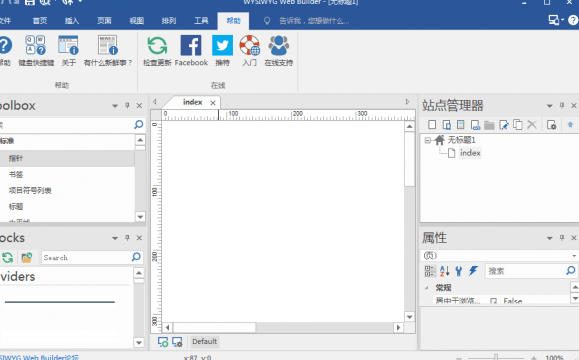Switch to the 工具 ribbon tab
Screen dimensions: 579x360
point(201,21)
